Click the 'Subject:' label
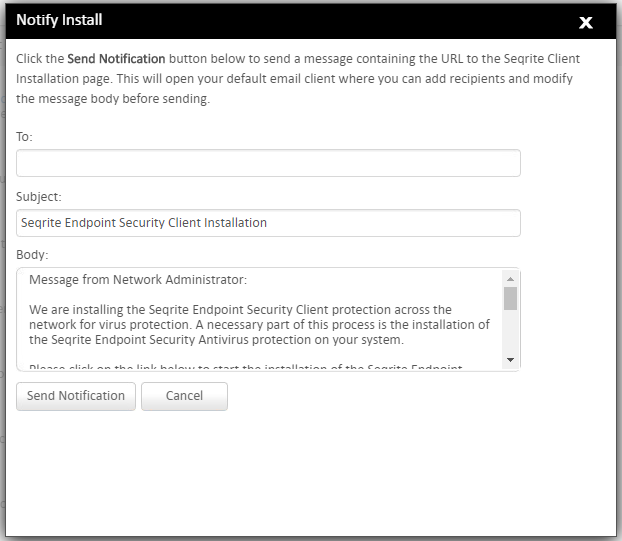 click(39, 197)
